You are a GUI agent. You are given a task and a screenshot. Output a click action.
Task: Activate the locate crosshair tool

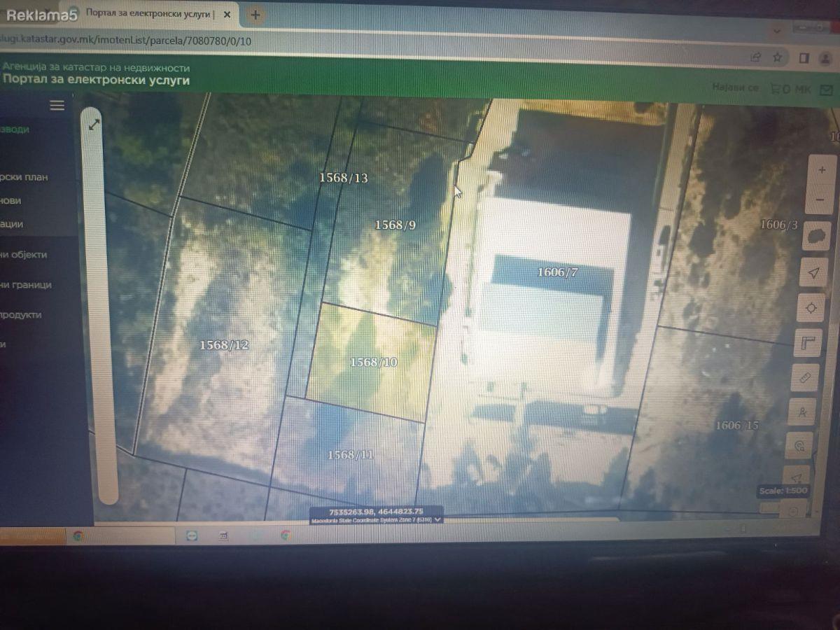(811, 307)
